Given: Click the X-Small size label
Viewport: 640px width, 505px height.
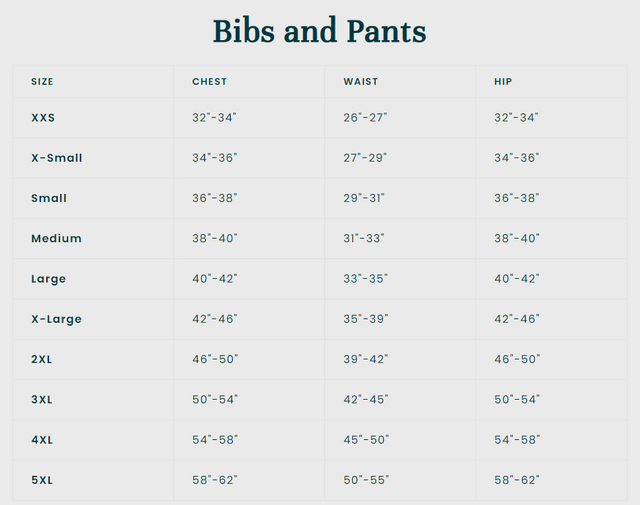Looking at the screenshot, I should click(57, 158).
